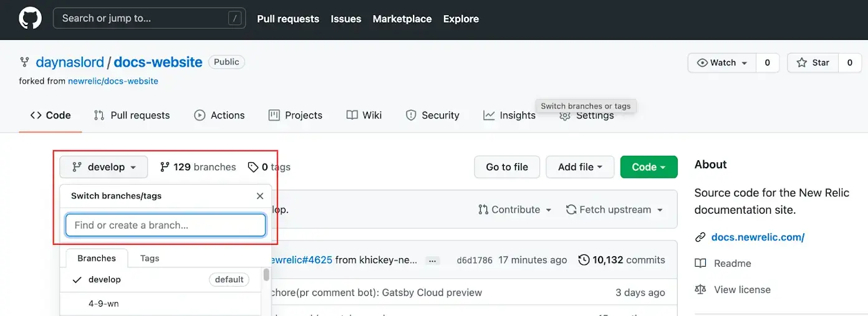The height and width of the screenshot is (316, 868).
Task: Open the Actions repository tab
Action: (x=219, y=115)
